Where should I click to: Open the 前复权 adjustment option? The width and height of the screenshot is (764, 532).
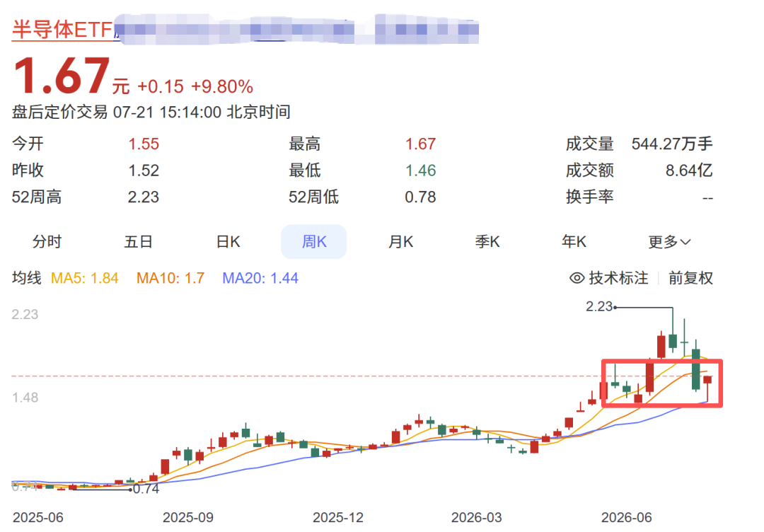pos(690,278)
